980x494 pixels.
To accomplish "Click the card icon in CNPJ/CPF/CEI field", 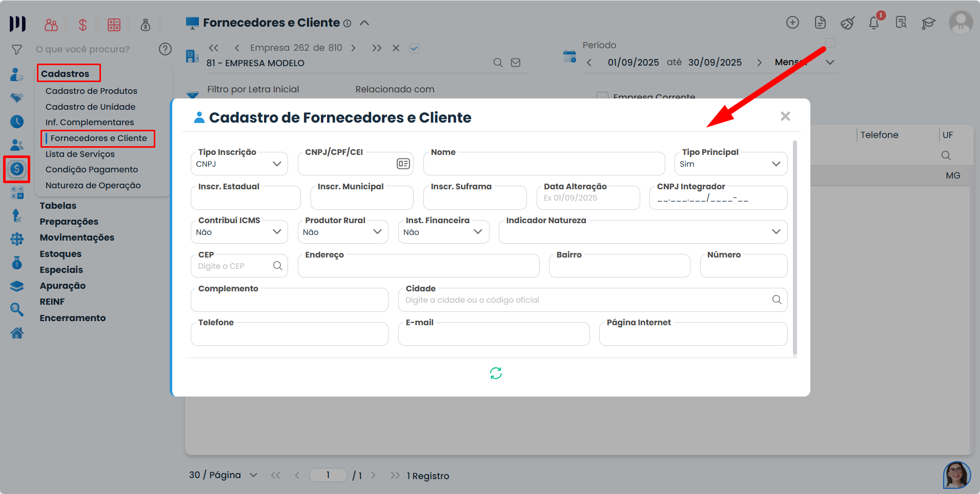I will pos(403,164).
